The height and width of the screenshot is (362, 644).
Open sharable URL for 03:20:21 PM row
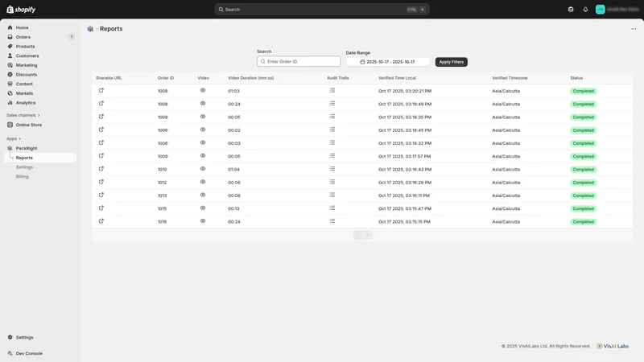click(101, 90)
